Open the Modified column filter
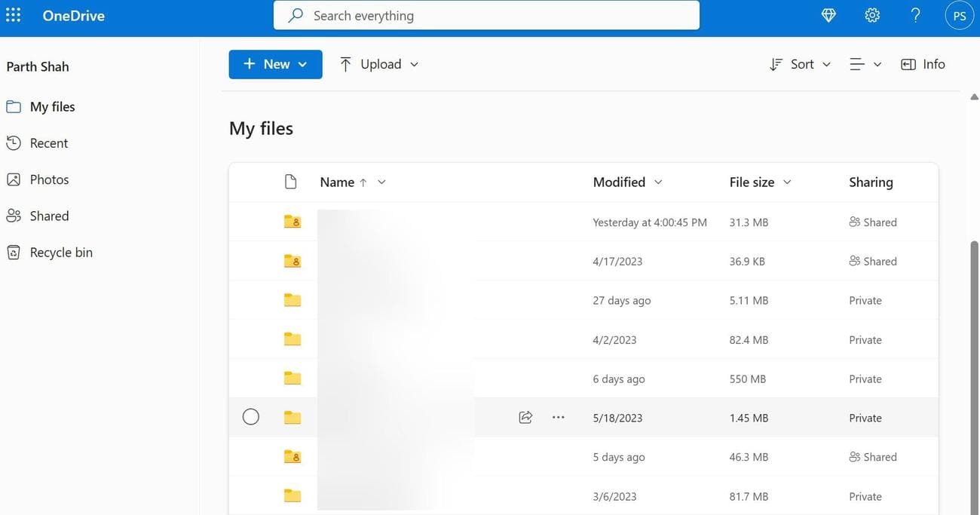The height and width of the screenshot is (515, 980). coord(657,182)
